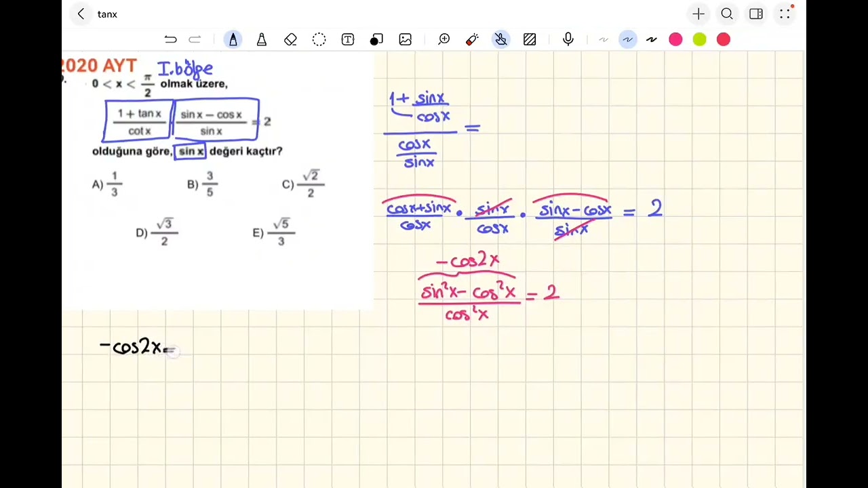Select the Eraser tool

(x=290, y=40)
